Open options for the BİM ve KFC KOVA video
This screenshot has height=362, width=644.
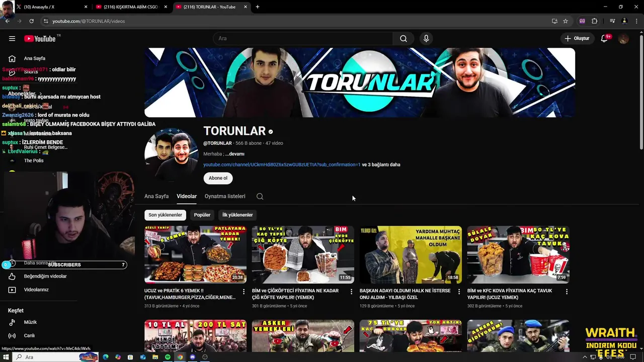567,292
